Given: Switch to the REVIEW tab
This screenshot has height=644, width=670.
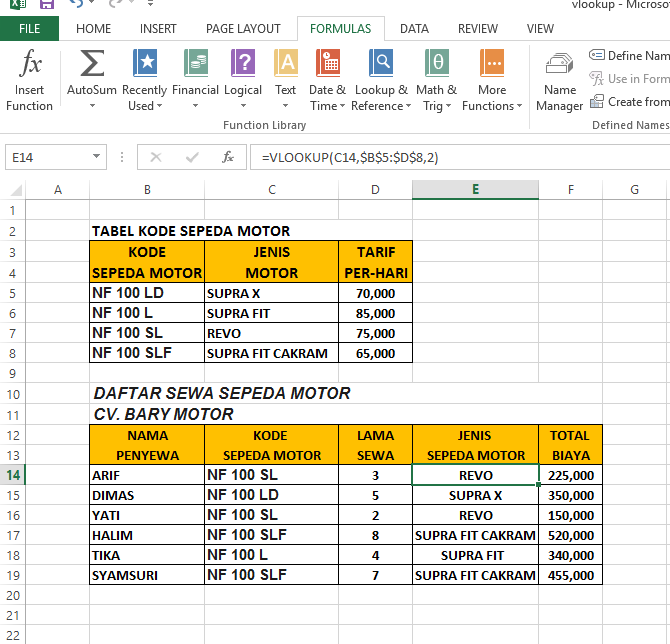Looking at the screenshot, I should point(478,29).
